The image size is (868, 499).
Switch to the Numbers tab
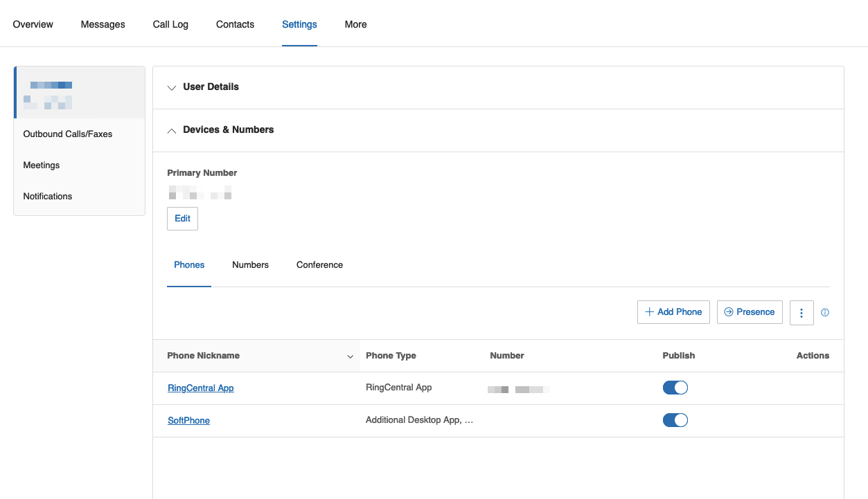(250, 265)
